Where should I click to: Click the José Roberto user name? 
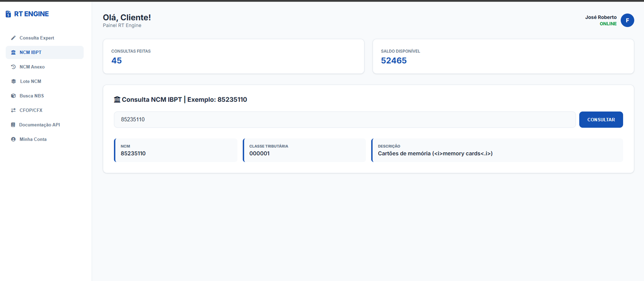[601, 17]
